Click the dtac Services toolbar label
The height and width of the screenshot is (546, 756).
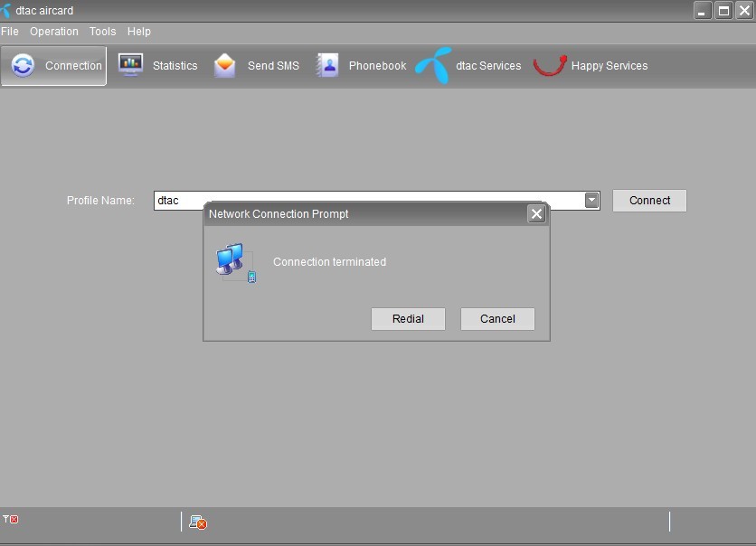[x=488, y=66]
